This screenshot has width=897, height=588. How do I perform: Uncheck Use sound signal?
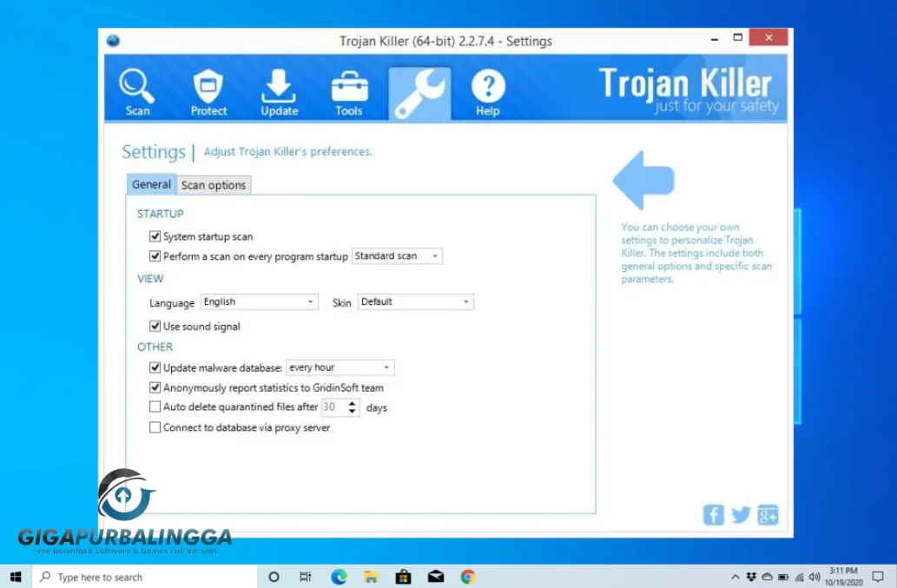click(155, 326)
